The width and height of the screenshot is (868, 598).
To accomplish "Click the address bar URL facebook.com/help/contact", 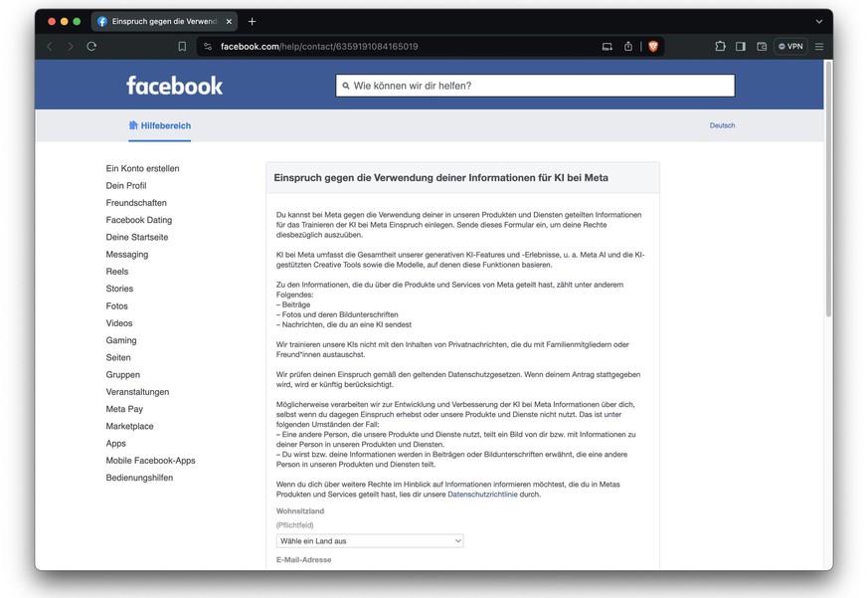I will [x=319, y=47].
